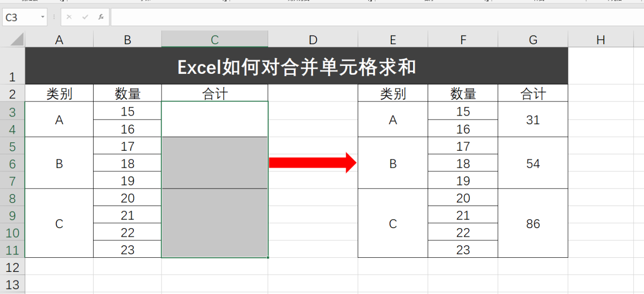Select column B header
The height and width of the screenshot is (294, 644).
127,40
